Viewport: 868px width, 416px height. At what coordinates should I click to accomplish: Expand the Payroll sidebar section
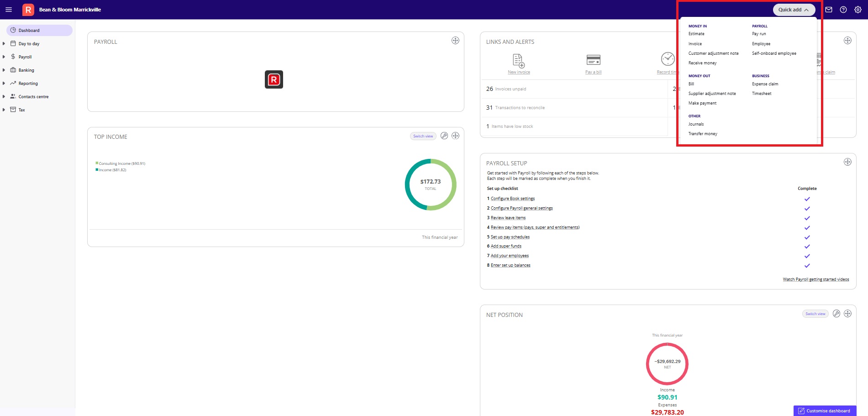tap(4, 57)
